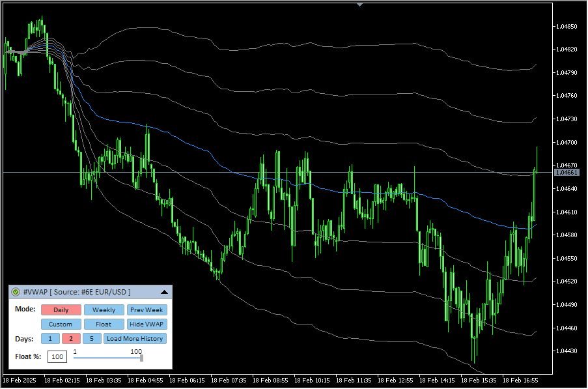Viewport: 588px width, 389px height.
Task: Choose the Prev Week mode
Action: point(147,310)
